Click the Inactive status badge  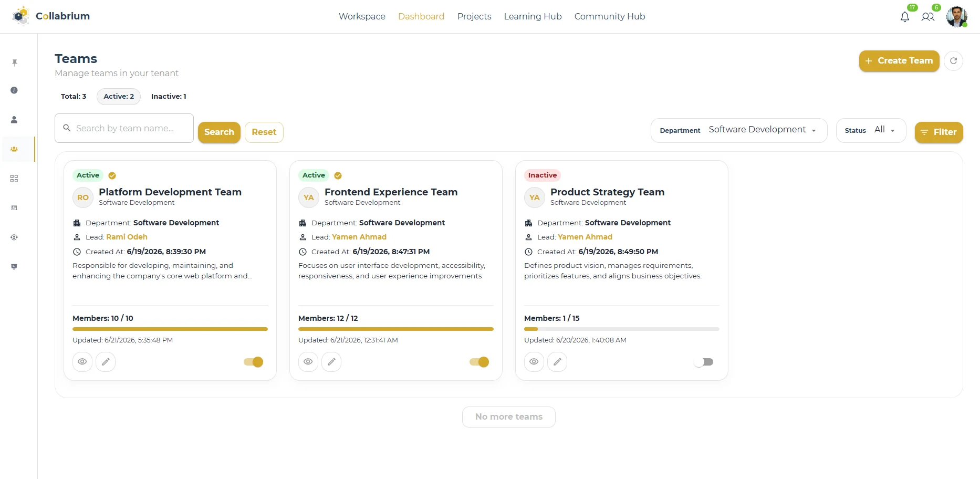coord(543,175)
